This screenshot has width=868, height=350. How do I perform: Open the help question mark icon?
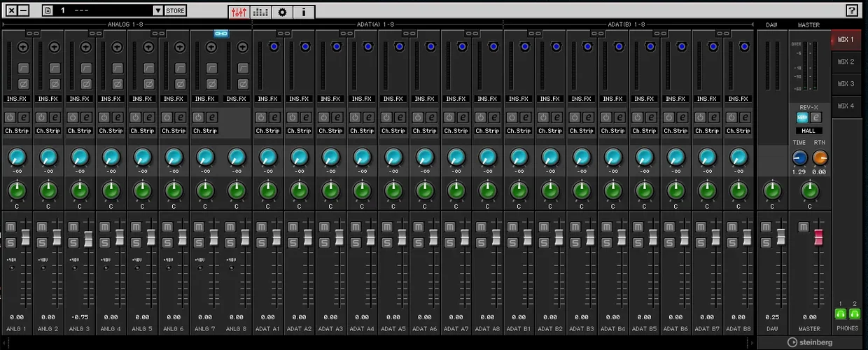point(851,10)
